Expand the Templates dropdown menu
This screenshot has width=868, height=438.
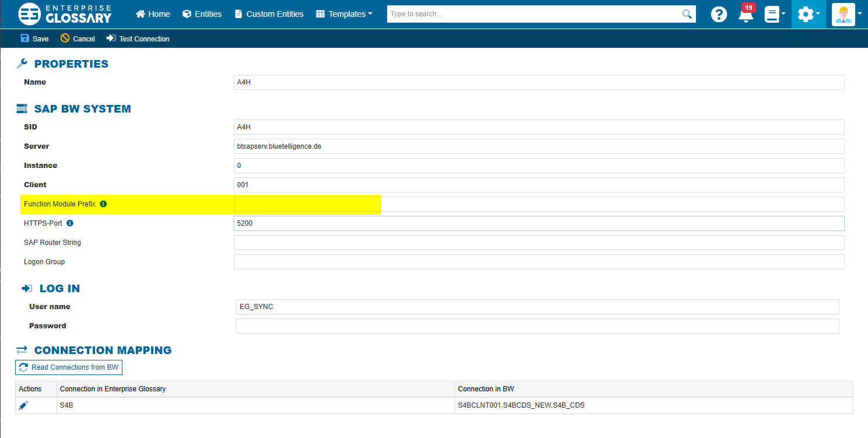[x=344, y=14]
